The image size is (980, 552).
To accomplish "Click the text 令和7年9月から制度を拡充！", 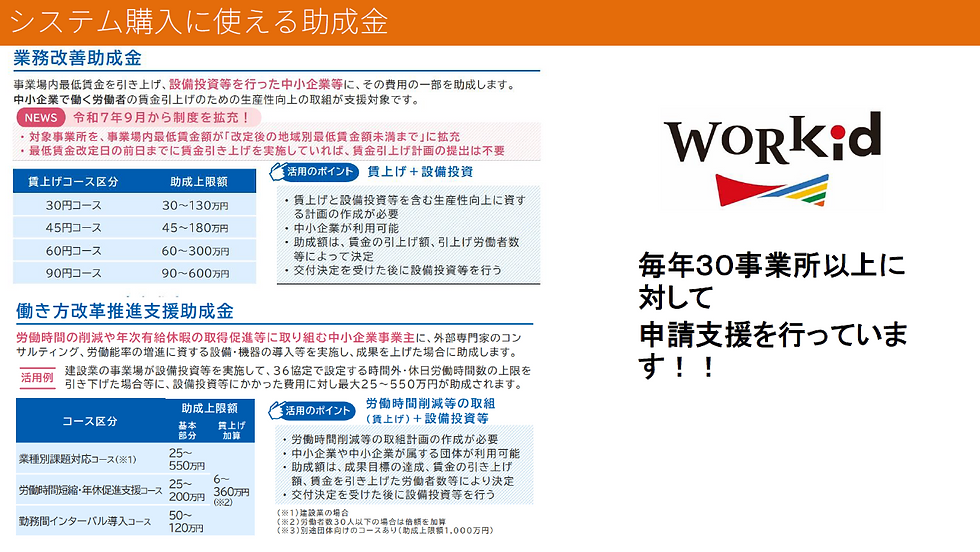I will click(x=162, y=118).
